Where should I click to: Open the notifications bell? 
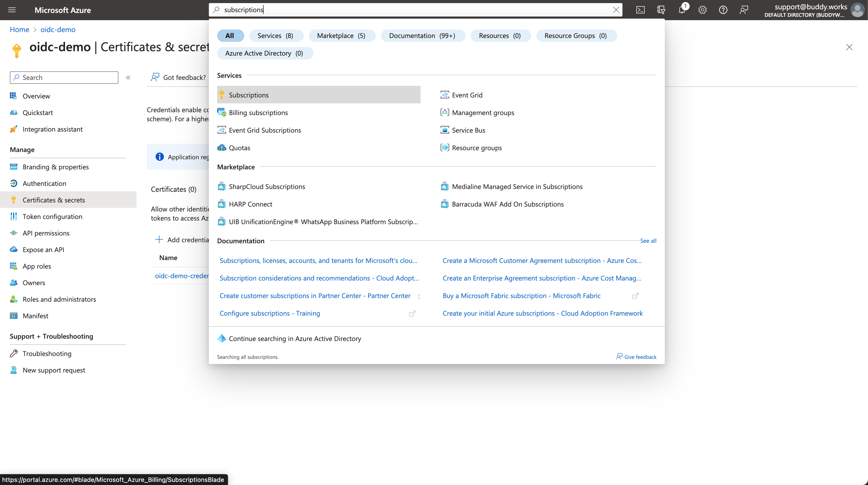coord(682,10)
